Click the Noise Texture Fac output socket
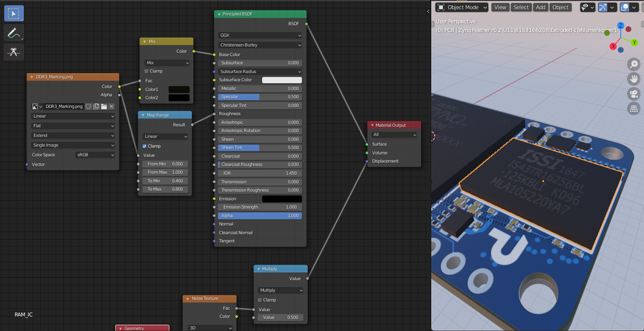 [x=237, y=308]
